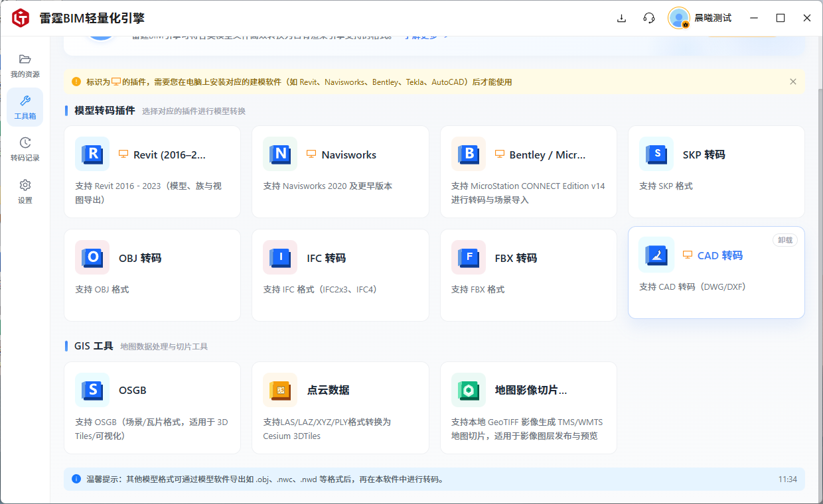
Task: Click the SKP 转码 icon
Action: tap(656, 155)
